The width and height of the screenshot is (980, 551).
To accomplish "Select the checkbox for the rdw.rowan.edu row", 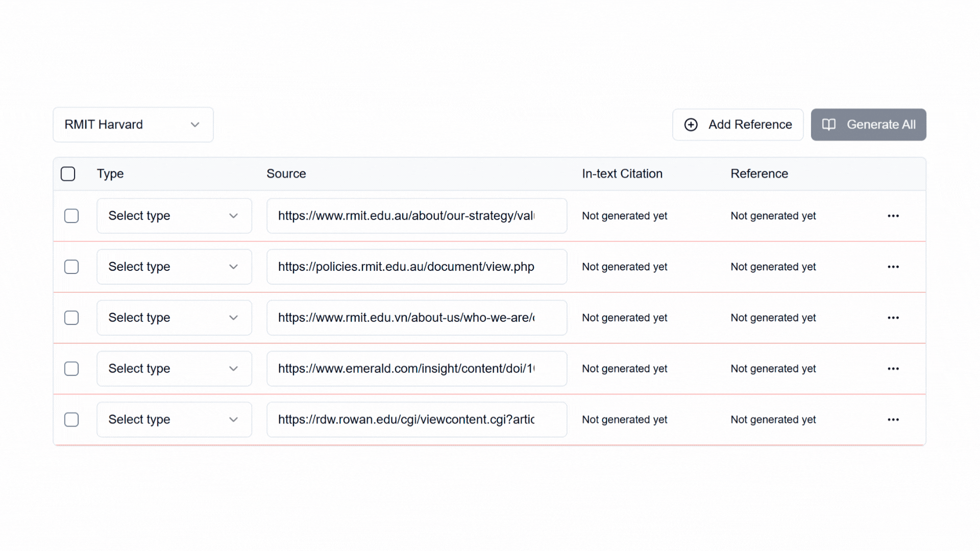I will click(x=71, y=420).
